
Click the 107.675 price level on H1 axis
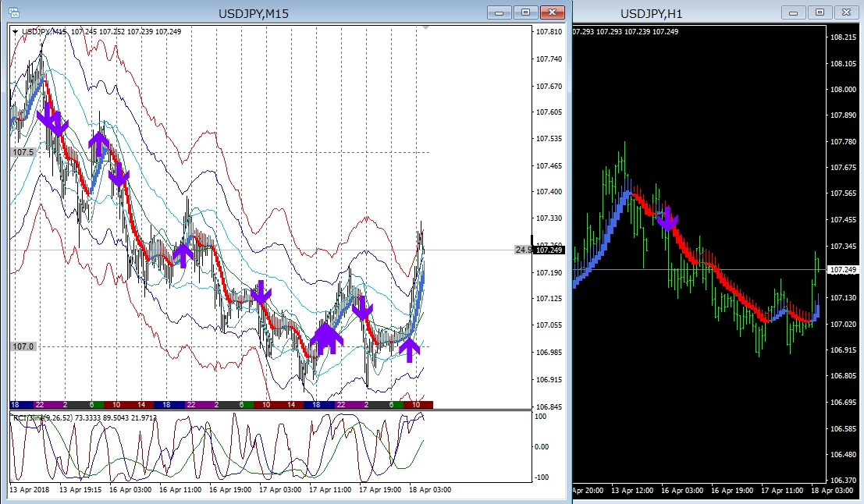tap(843, 168)
